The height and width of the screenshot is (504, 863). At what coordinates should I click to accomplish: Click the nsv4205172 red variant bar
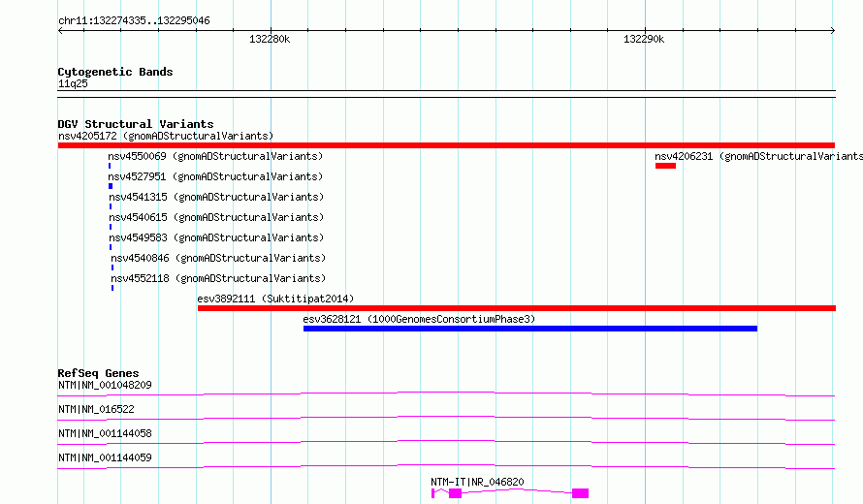pos(446,145)
